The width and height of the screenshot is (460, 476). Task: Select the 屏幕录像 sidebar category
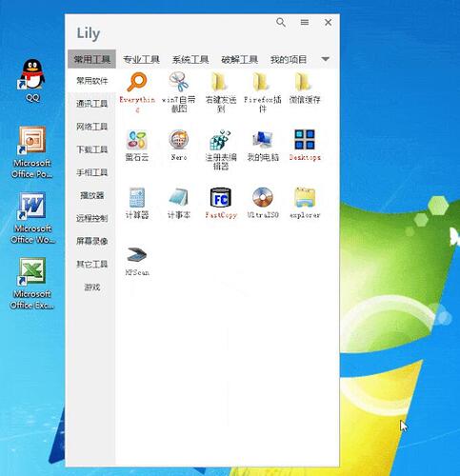pos(91,241)
